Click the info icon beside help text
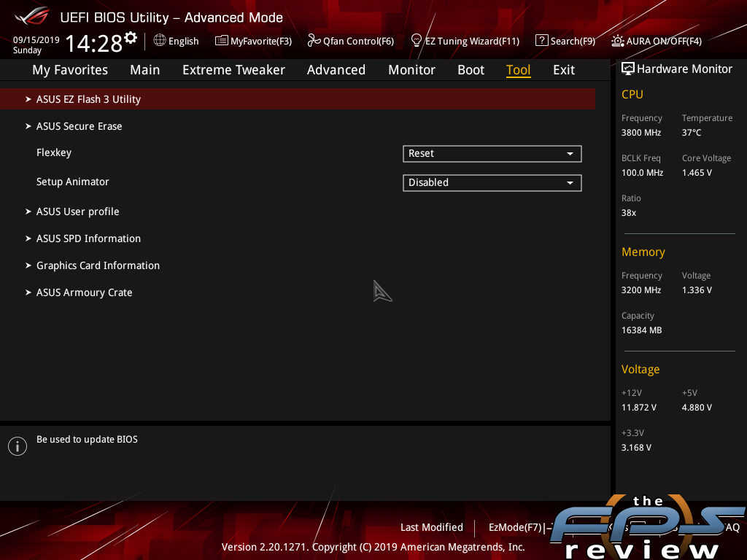 pyautogui.click(x=18, y=446)
